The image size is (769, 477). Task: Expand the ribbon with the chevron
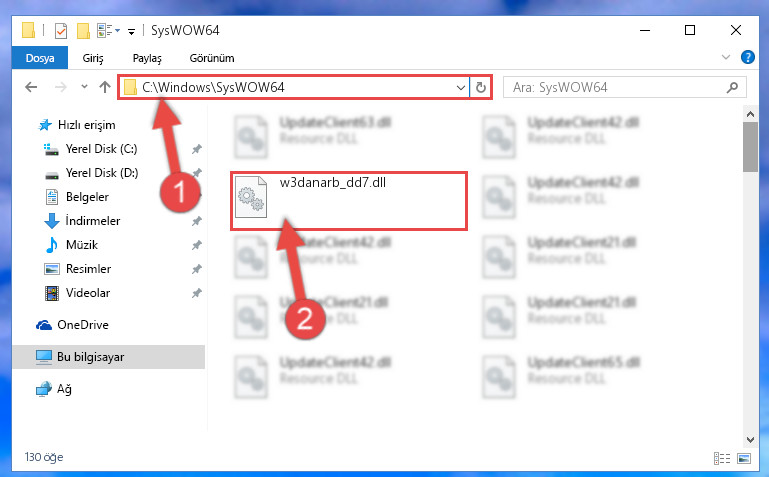pos(726,57)
